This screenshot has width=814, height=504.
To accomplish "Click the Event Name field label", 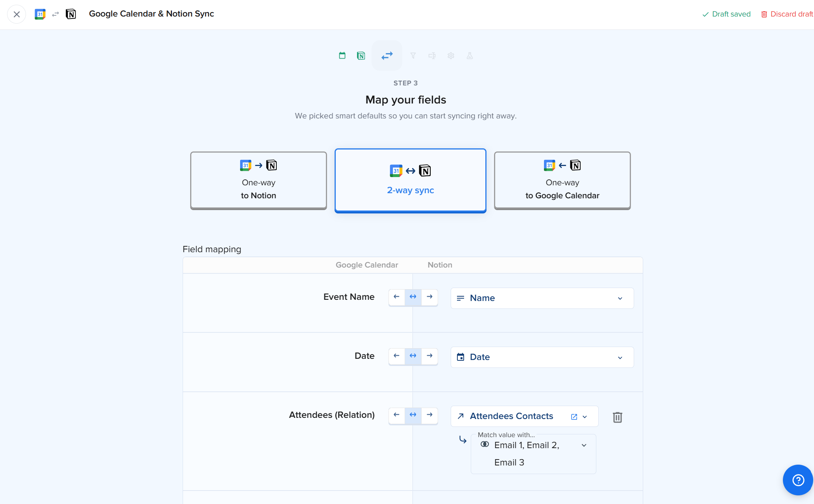I will tap(349, 297).
